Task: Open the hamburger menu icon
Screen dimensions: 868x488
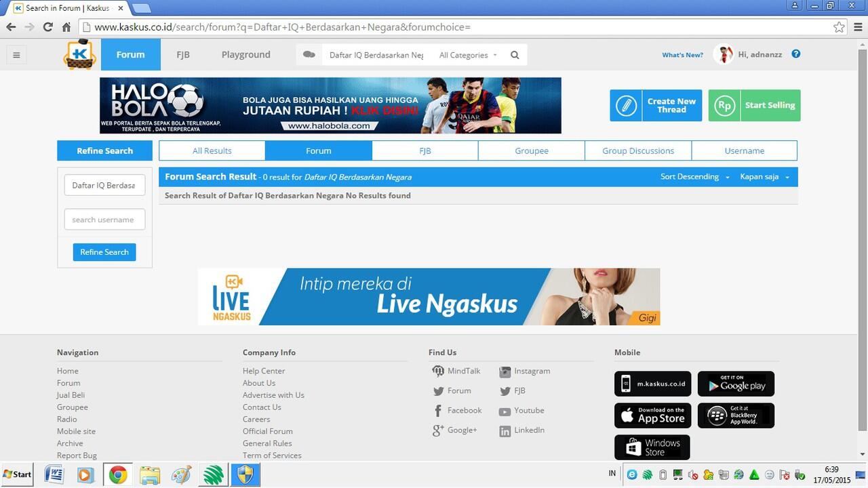Action: [x=16, y=55]
